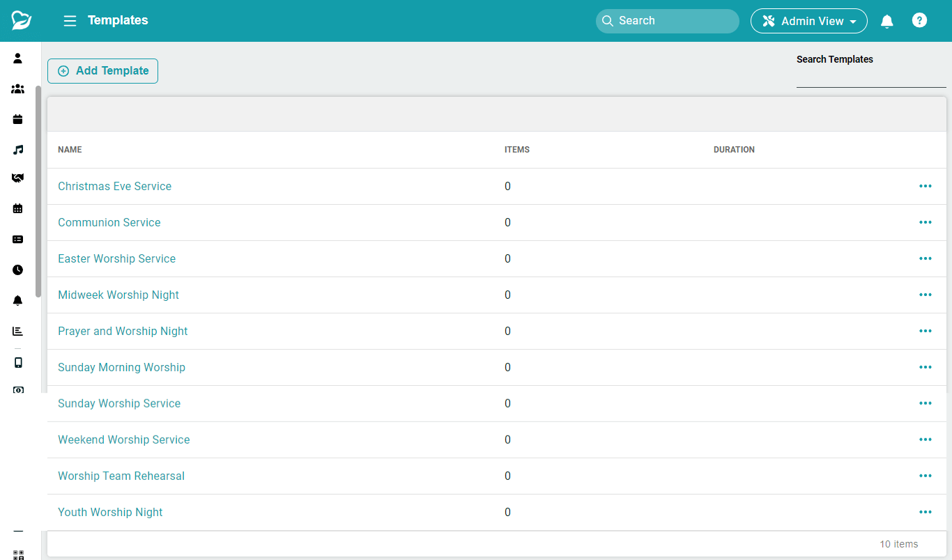Click the Add Template button
The height and width of the screenshot is (560, 952).
click(x=102, y=70)
